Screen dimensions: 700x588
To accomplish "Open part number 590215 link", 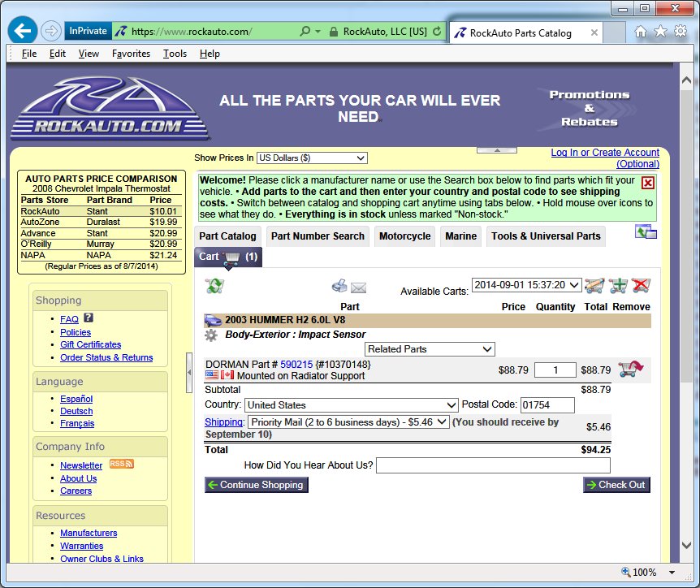I will 296,365.
